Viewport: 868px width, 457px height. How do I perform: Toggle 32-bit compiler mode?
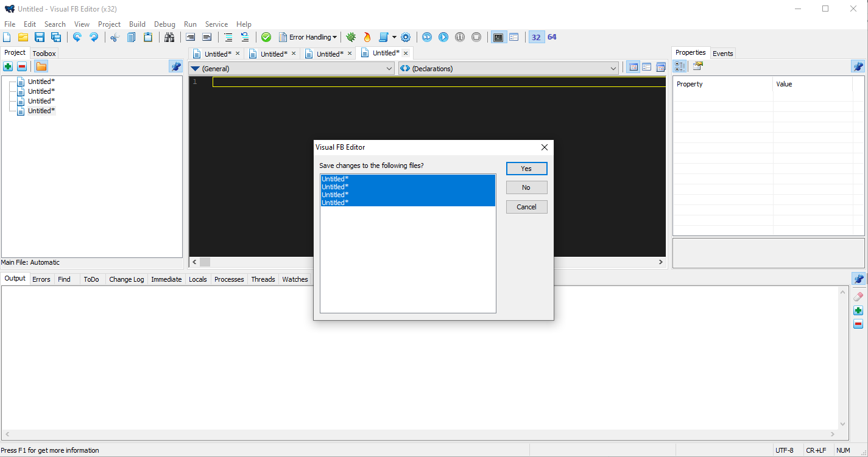(536, 37)
